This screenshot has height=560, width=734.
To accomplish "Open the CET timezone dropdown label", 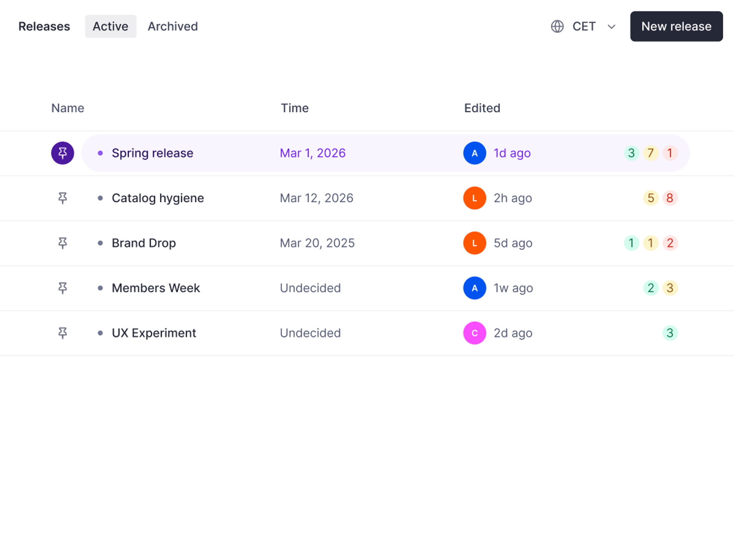I will [584, 27].
